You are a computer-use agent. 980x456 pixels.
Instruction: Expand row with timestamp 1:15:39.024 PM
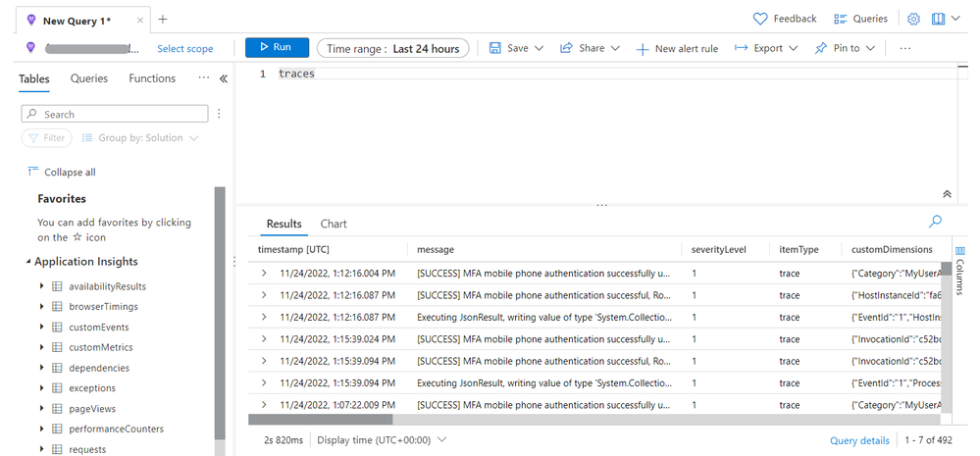(265, 338)
